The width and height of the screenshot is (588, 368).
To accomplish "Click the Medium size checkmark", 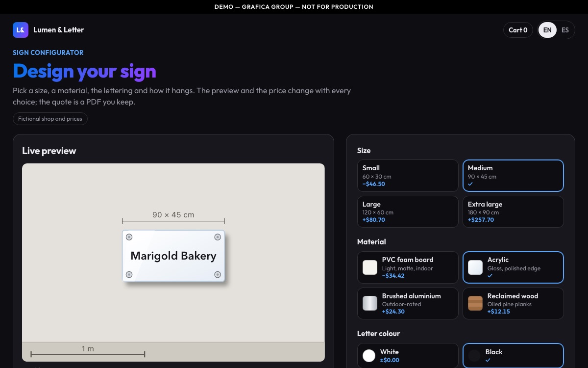I will (x=470, y=184).
